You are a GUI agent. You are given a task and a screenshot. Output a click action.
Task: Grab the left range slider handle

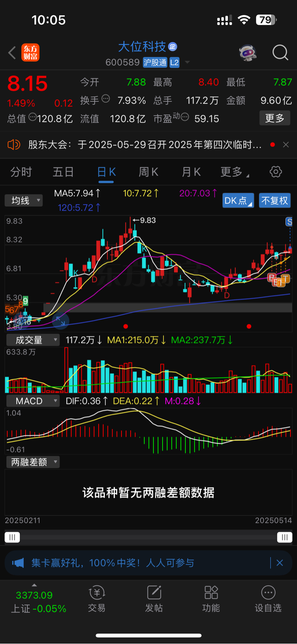pos(12,537)
